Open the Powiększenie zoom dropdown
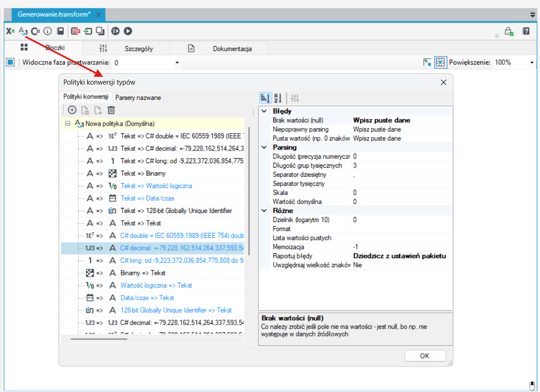Viewport: 540px width, 392px height. 532,62
